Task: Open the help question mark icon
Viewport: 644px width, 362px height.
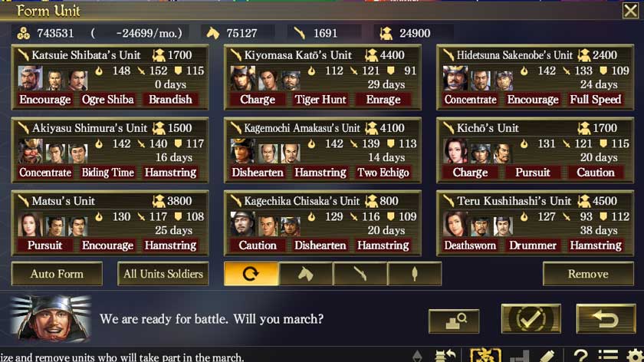Action: click(x=580, y=355)
